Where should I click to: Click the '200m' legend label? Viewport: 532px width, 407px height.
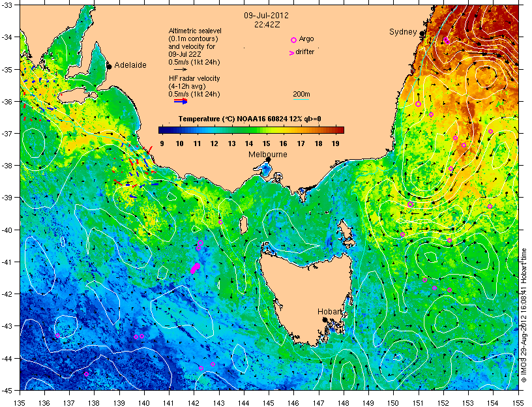[301, 95]
